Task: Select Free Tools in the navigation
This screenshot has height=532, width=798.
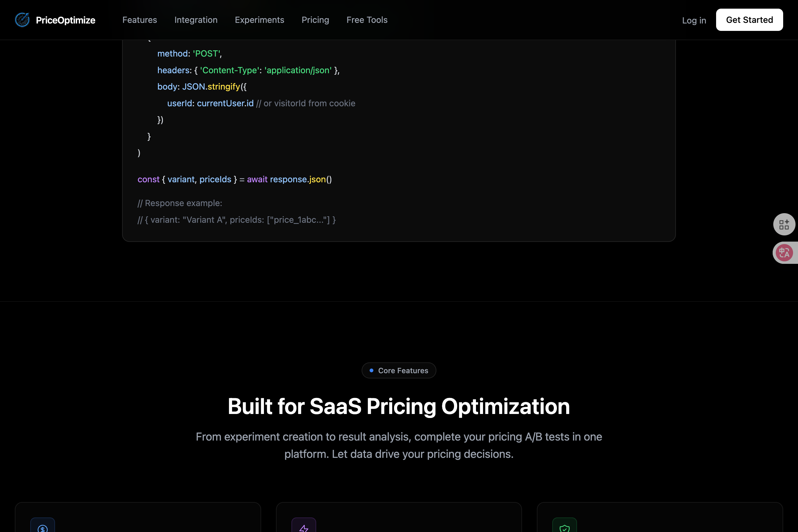Action: pos(367,20)
